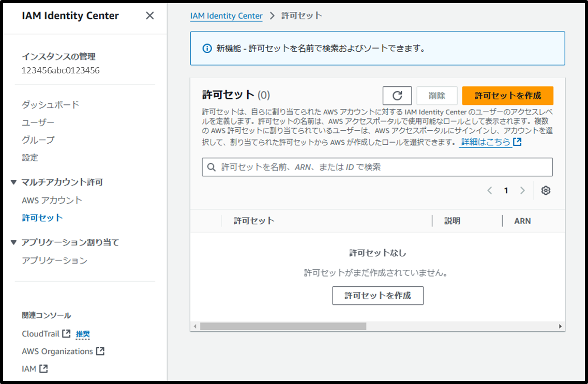The width and height of the screenshot is (588, 384).
Task: Click the 許可セット column header
Action: pos(254,221)
